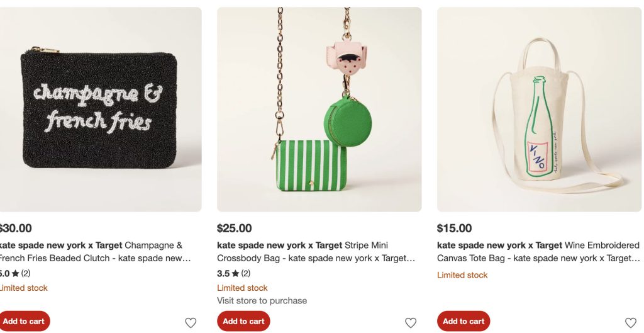The width and height of the screenshot is (644, 333).
Task: Click the star icon beside the 5.0 rating
Action: click(x=15, y=274)
